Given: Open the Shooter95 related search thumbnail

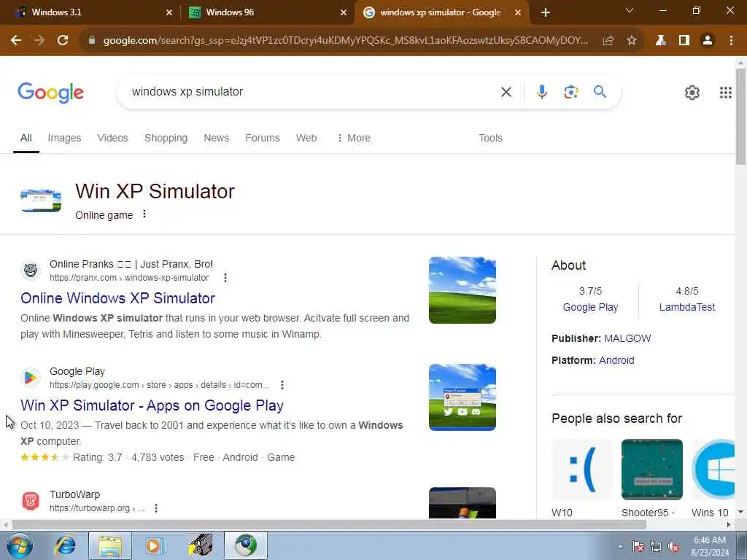Looking at the screenshot, I should click(651, 470).
